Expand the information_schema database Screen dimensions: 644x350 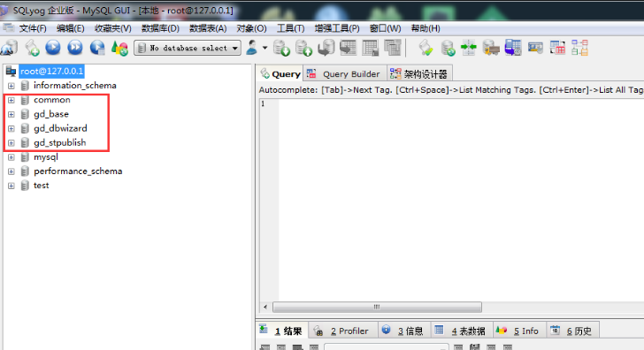(11, 86)
